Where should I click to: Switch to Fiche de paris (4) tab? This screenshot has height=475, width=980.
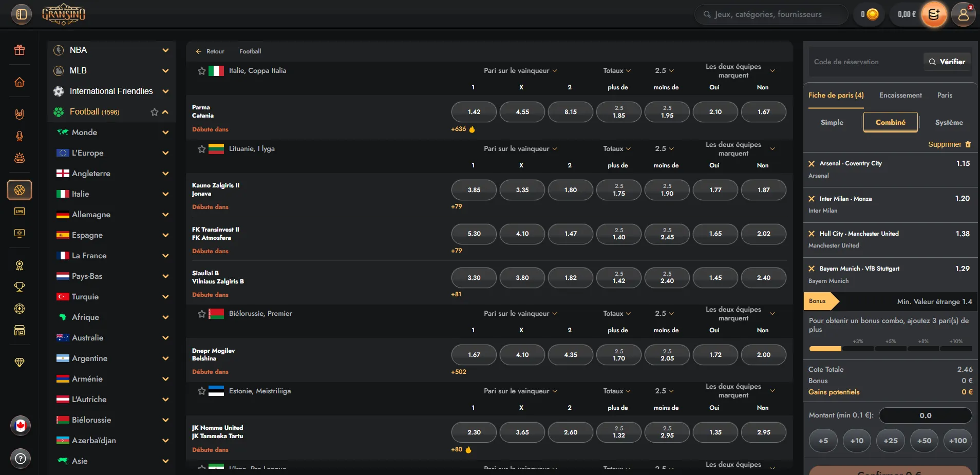tap(836, 96)
